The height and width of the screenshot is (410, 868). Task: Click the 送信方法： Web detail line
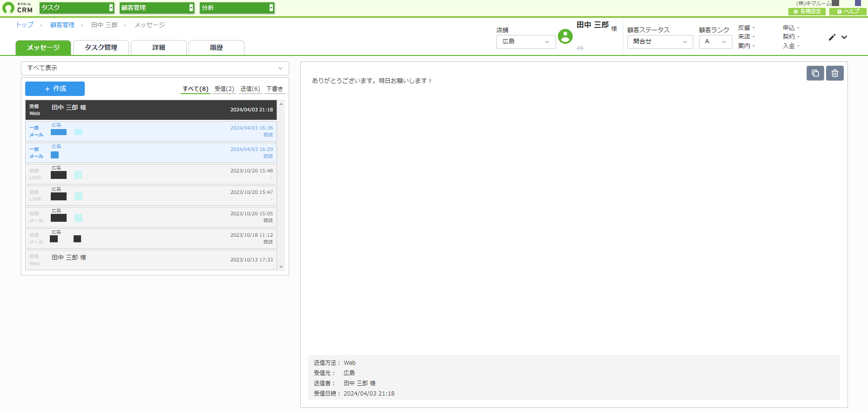[335, 363]
